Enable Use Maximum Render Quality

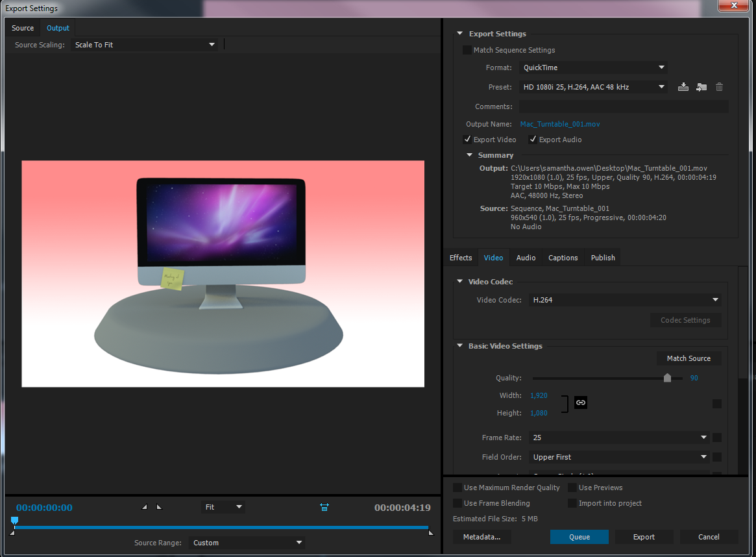click(x=457, y=487)
